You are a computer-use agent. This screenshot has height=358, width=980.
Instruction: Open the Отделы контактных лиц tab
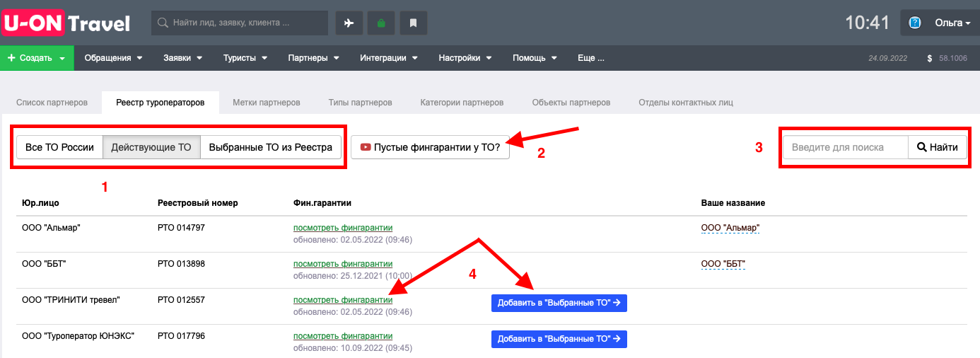pyautogui.click(x=686, y=103)
